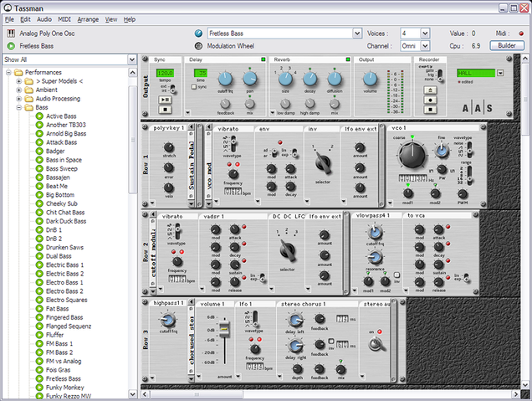Open the File menu
532x401 pixels.
9,19
